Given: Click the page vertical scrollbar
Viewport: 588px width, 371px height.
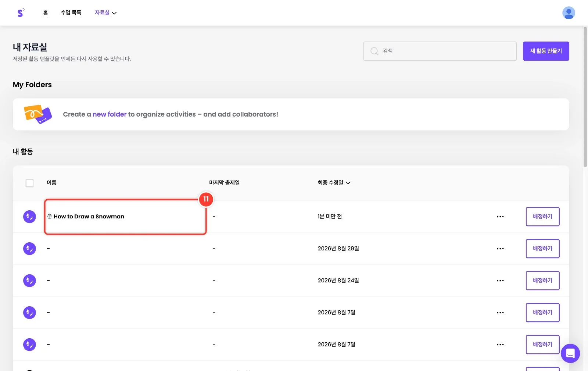Looking at the screenshot, I should coord(585,97).
